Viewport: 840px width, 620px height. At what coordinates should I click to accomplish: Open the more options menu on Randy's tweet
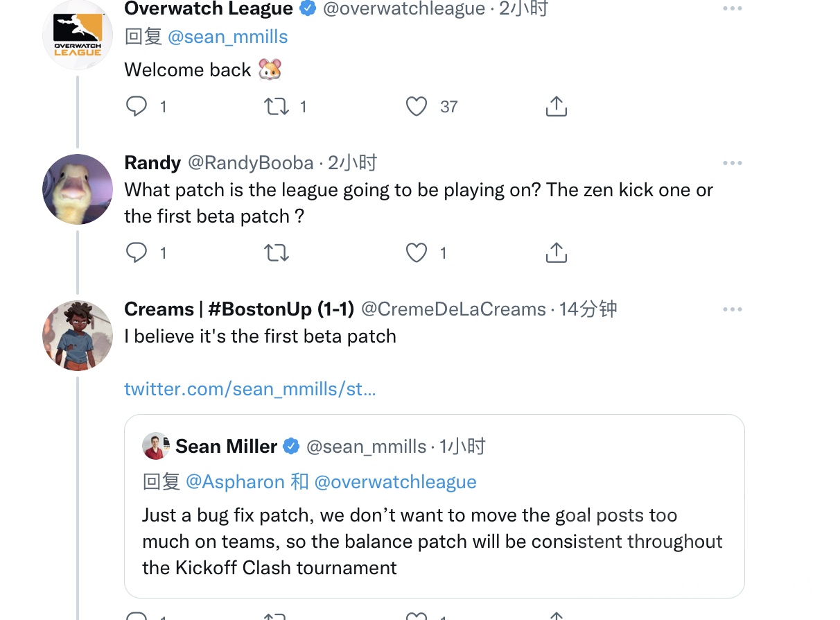point(732,162)
